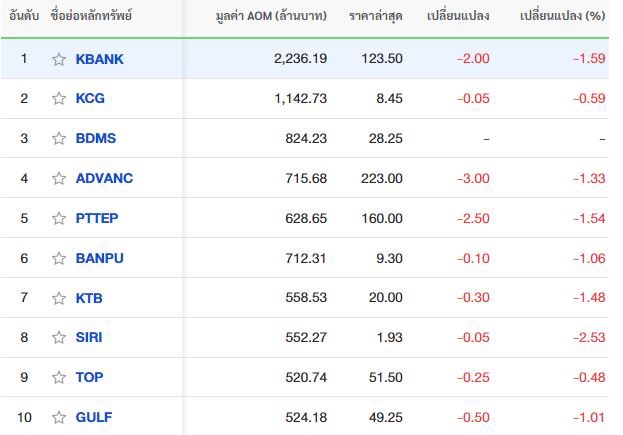Click the star icon beside KTB
The image size is (623, 435).
[x=59, y=298]
